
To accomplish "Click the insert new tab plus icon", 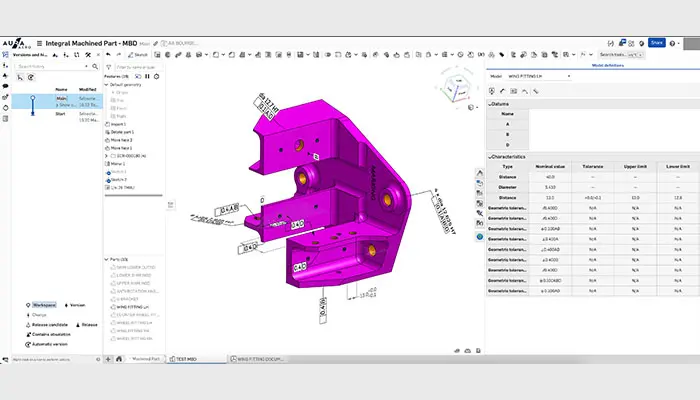I will tap(107, 357).
